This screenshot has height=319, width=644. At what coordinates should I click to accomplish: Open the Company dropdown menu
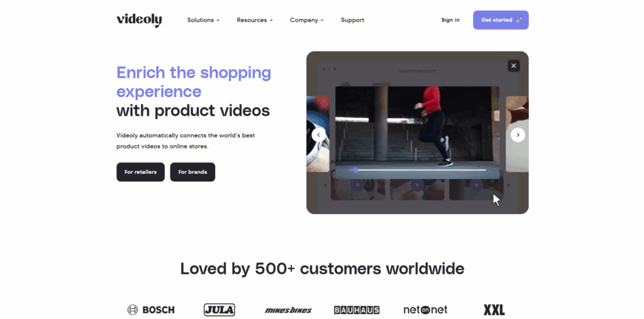[307, 20]
